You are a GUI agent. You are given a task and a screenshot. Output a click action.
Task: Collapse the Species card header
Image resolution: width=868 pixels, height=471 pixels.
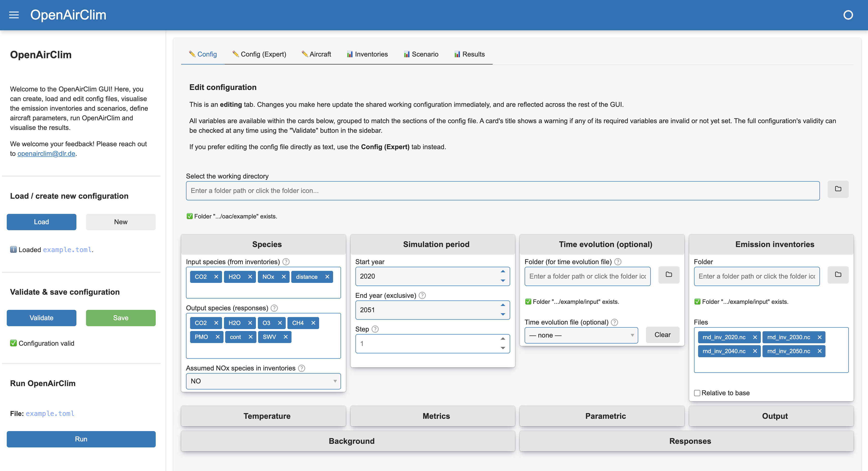(x=263, y=244)
